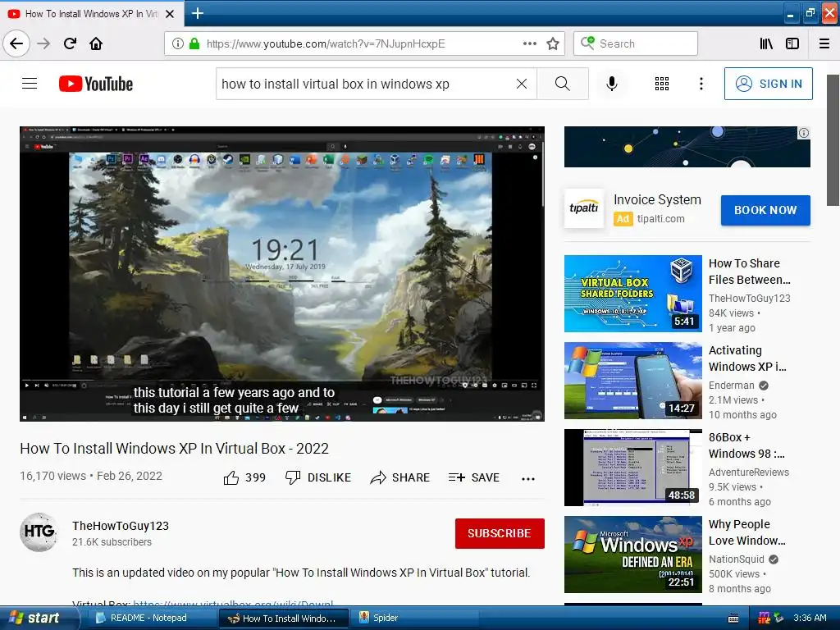Clear the YouTube search query

[521, 84]
